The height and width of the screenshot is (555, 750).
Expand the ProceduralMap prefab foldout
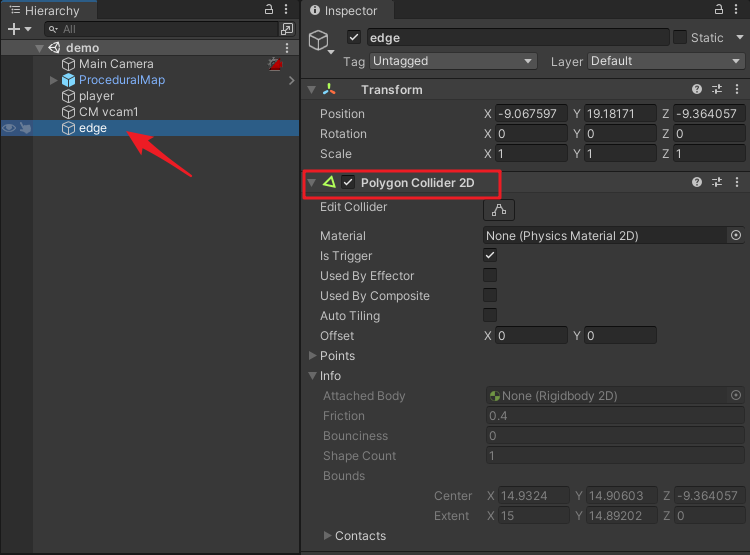point(54,80)
